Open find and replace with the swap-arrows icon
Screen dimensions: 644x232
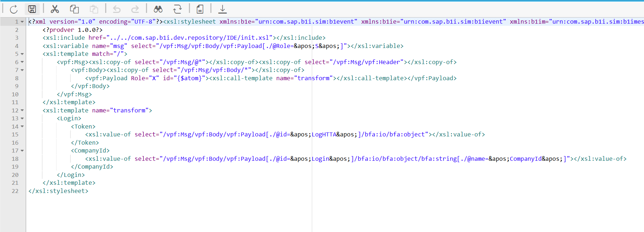tap(177, 9)
